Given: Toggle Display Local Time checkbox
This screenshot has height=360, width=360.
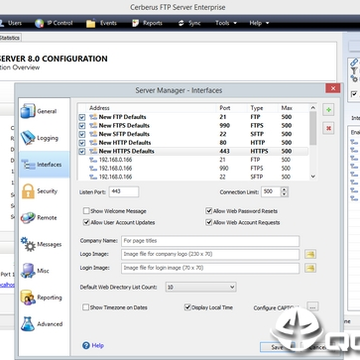Looking at the screenshot, I should coord(188,307).
